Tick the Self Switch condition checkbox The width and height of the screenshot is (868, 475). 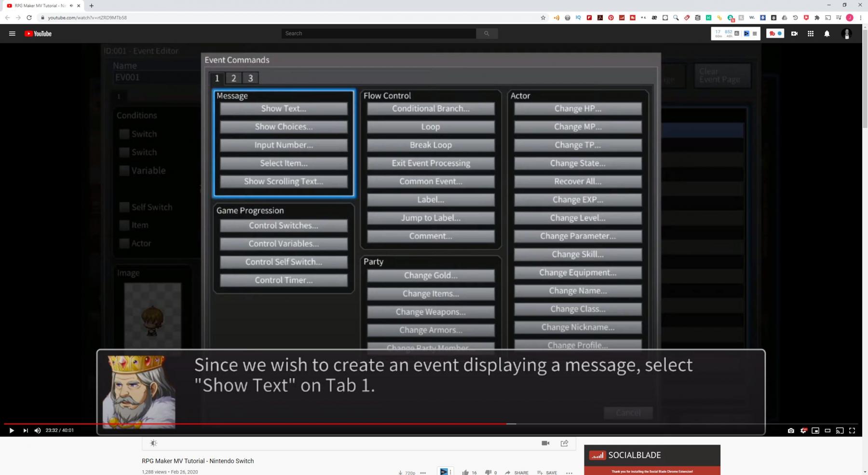[124, 207]
